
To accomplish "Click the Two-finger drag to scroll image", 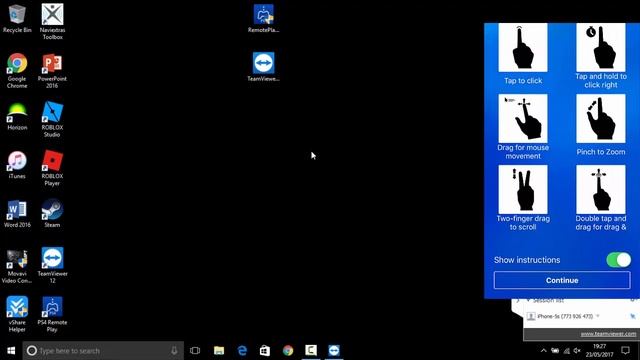I will [x=523, y=189].
